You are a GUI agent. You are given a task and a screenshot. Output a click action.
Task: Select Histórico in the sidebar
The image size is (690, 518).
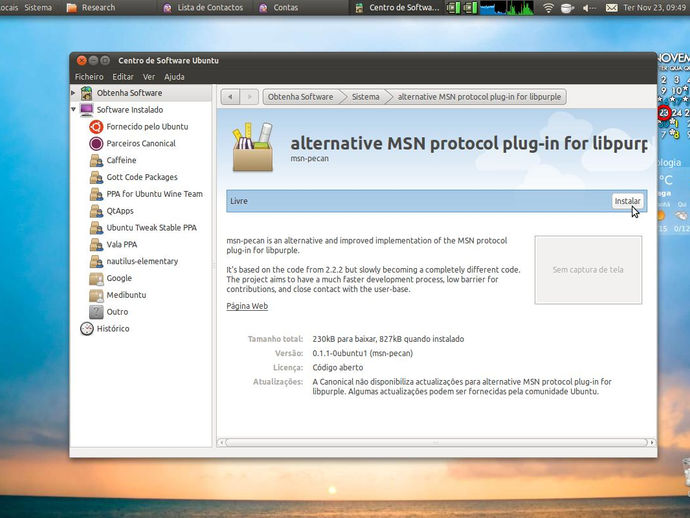tap(113, 329)
